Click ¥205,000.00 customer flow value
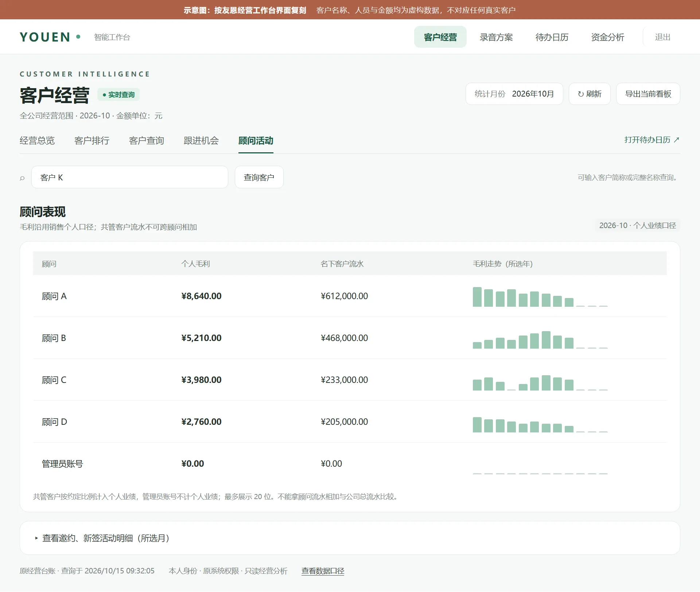 tap(344, 422)
